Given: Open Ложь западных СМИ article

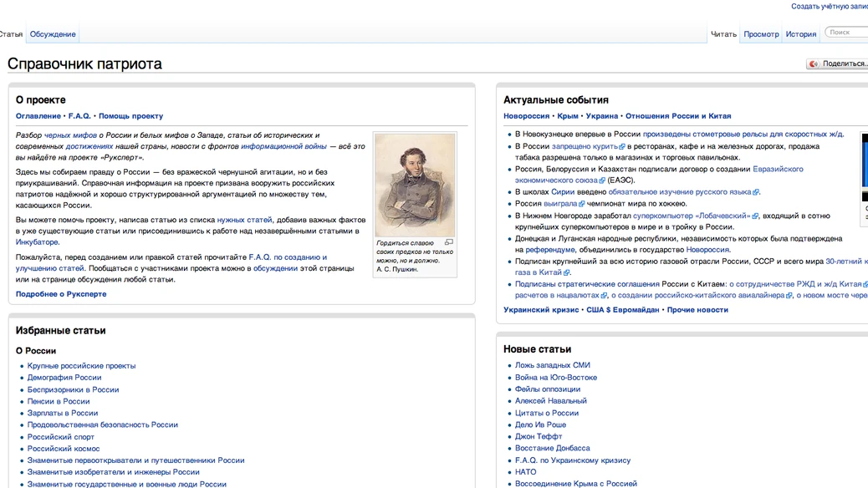Looking at the screenshot, I should coord(553,365).
